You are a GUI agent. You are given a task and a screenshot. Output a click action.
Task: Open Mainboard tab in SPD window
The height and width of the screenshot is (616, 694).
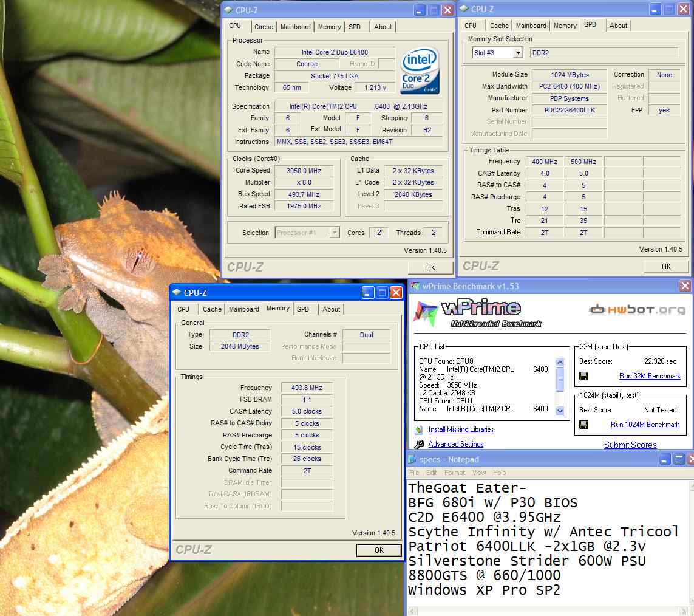click(x=531, y=26)
